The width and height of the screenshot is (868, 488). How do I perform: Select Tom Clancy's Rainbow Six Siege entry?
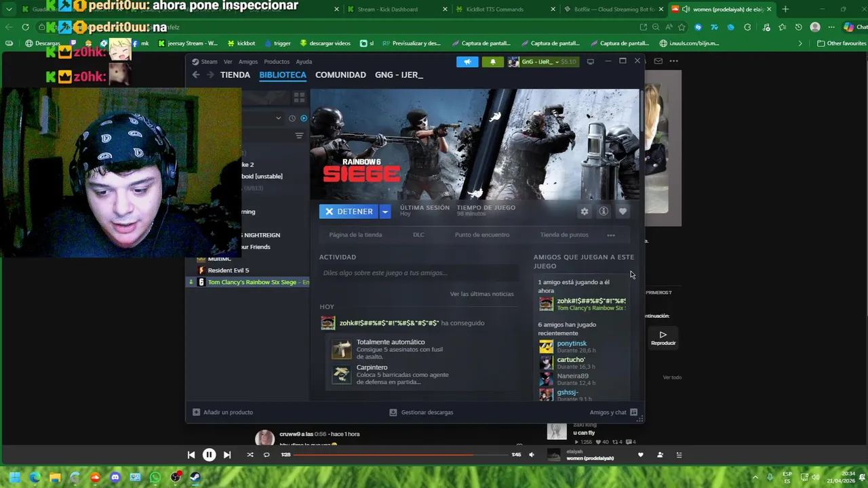248,282
